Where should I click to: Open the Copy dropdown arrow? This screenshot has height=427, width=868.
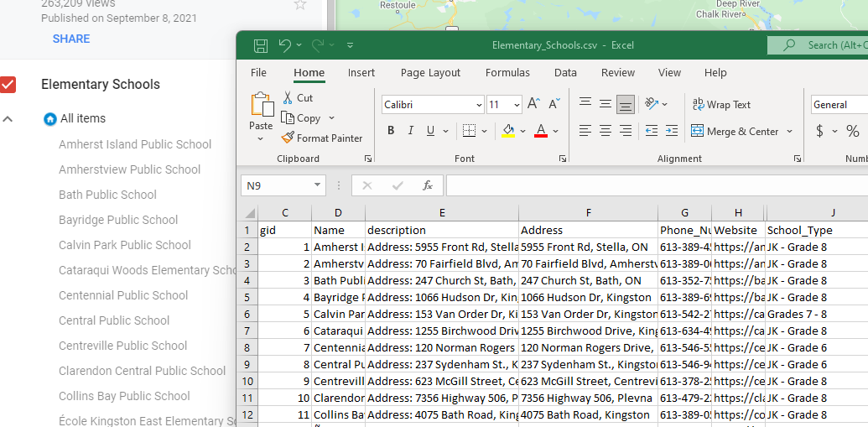tap(331, 118)
